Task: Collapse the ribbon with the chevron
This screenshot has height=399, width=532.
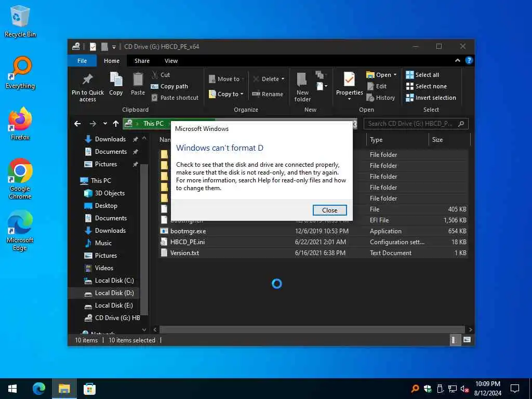Action: pyautogui.click(x=457, y=60)
